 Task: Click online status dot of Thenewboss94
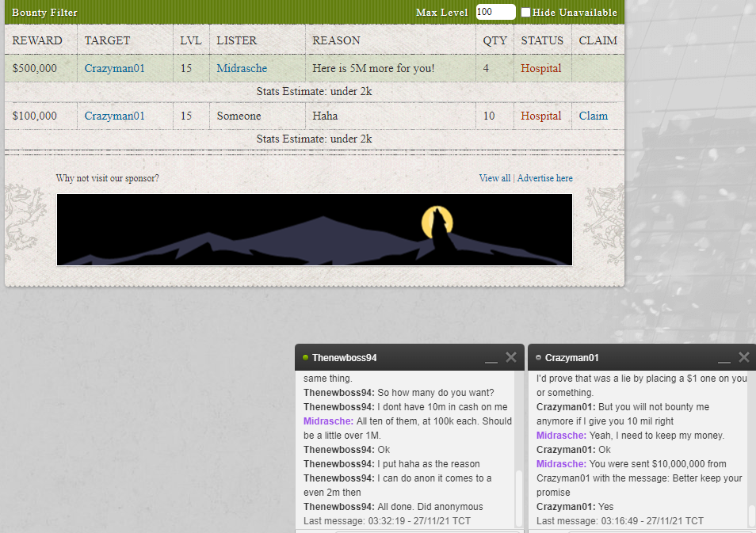(x=305, y=358)
